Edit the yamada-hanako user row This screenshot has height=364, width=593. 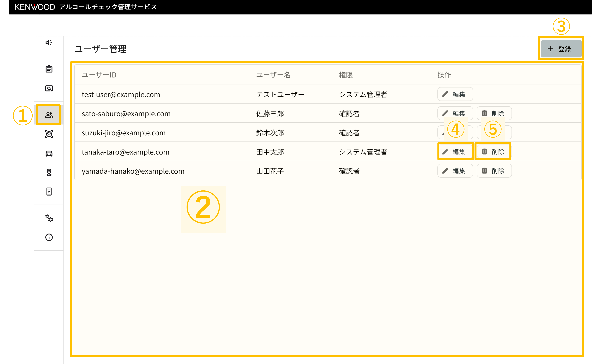(455, 171)
